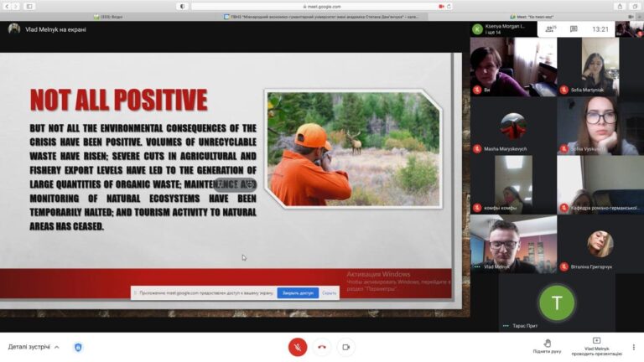Select Sofiia Vyskuba's video tile

pyautogui.click(x=600, y=126)
